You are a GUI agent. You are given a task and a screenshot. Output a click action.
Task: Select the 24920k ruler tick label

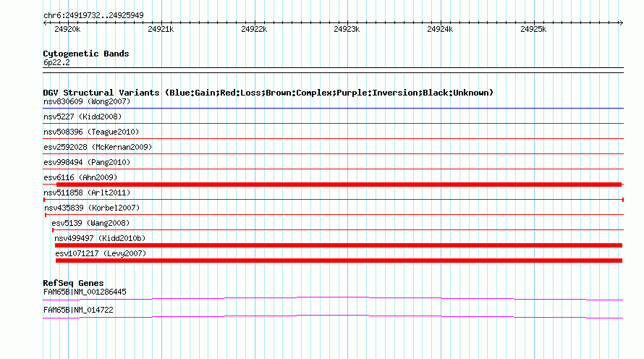pyautogui.click(x=67, y=29)
